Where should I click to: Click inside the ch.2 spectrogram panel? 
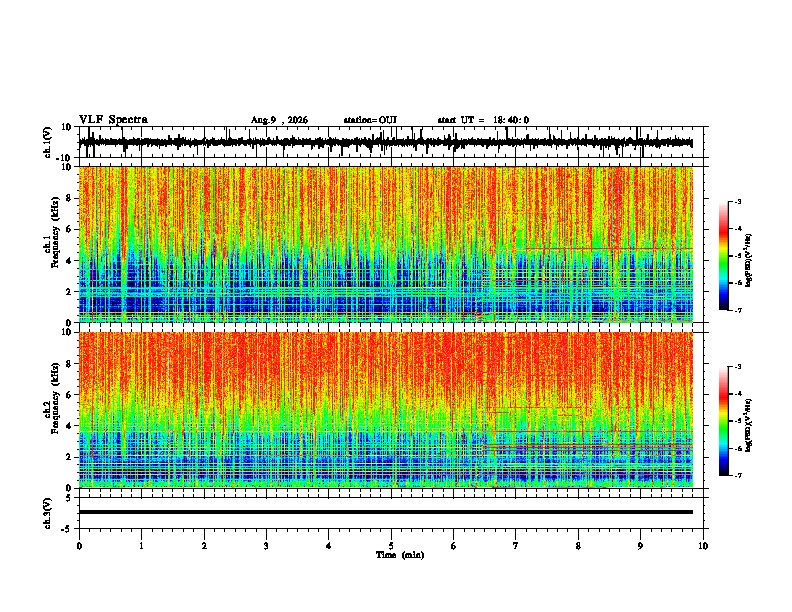(386, 410)
